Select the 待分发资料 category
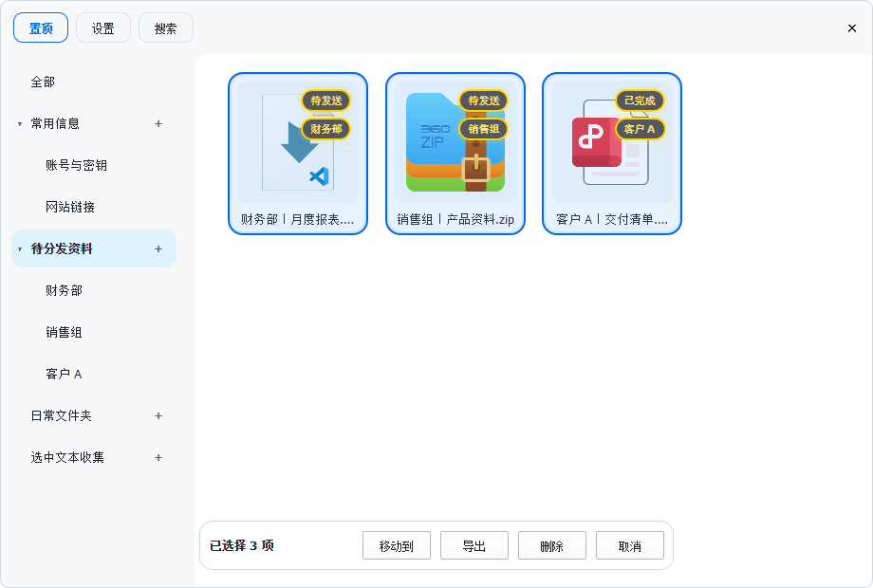Viewport: 873px width, 588px height. tap(94, 248)
